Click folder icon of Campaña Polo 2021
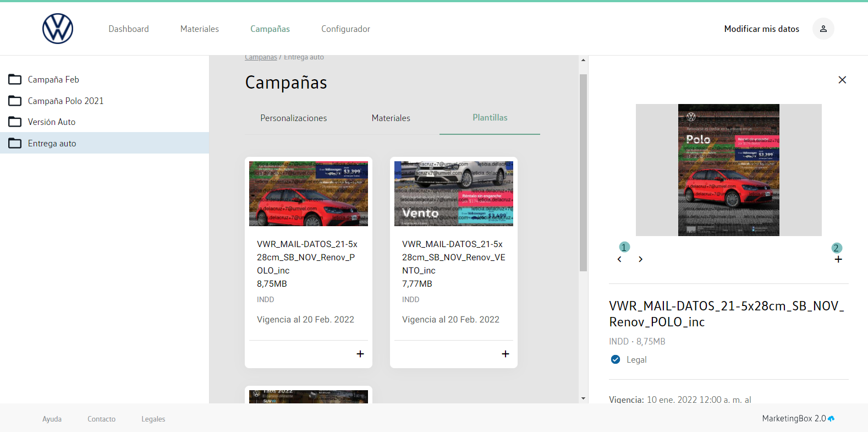This screenshot has width=868, height=432. point(15,101)
